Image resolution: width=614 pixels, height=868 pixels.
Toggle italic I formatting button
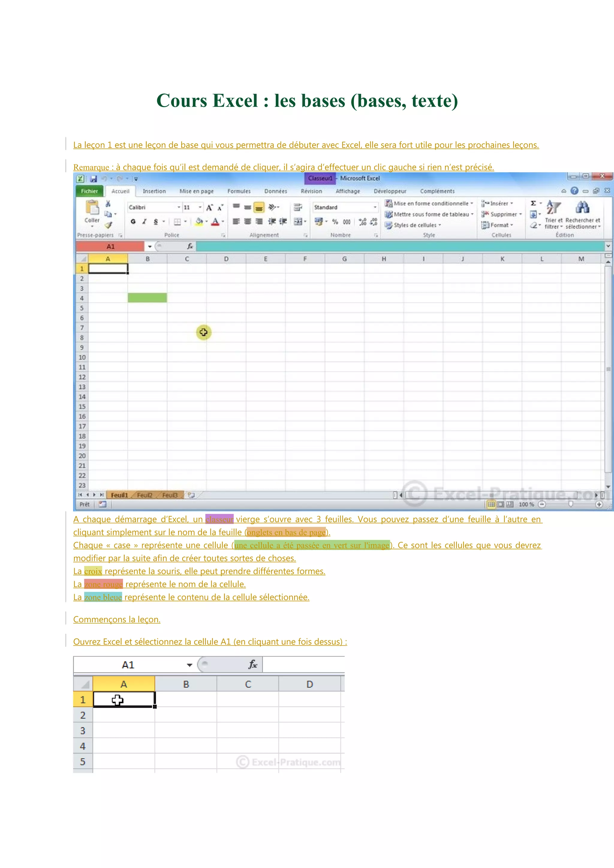[144, 222]
